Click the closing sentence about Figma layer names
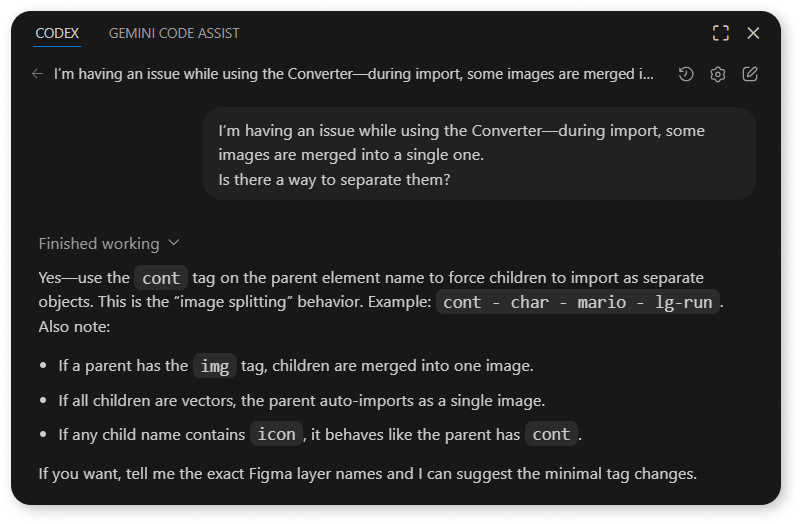The image size is (800, 524). tap(367, 472)
